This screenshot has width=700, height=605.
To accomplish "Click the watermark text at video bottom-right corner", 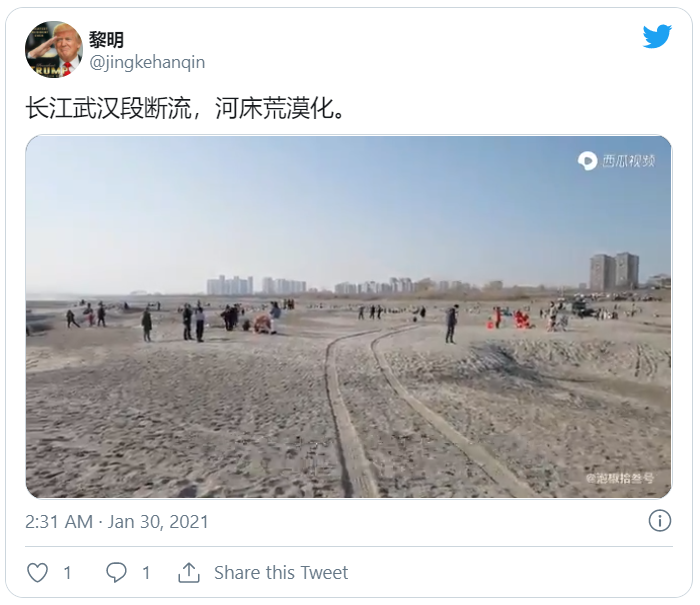I will coord(620,478).
